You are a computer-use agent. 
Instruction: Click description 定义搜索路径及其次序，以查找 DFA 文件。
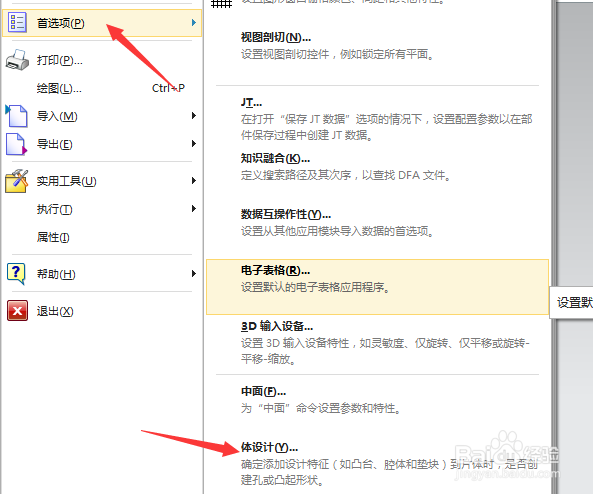(346, 175)
